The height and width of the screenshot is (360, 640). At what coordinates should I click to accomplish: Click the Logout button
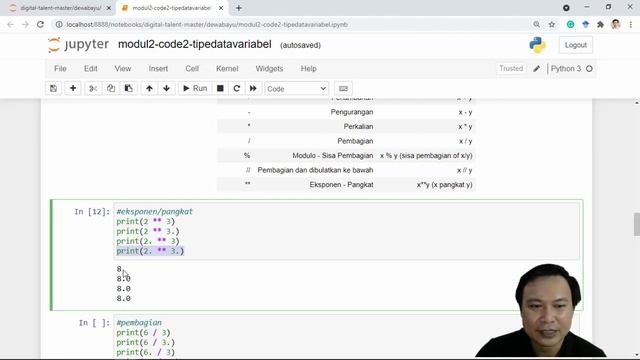(576, 45)
